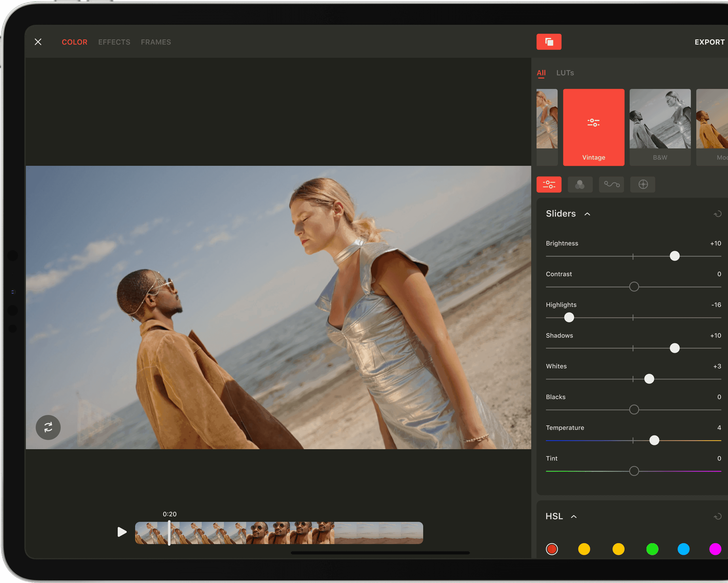The height and width of the screenshot is (583, 728).
Task: Click the Highlights value -16
Action: pyautogui.click(x=716, y=305)
